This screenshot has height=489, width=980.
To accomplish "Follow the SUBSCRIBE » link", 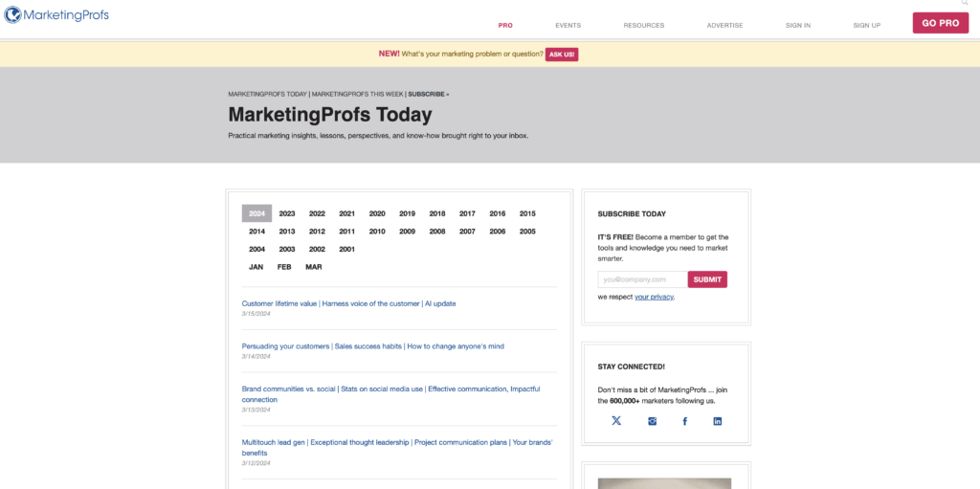I will pyautogui.click(x=429, y=94).
